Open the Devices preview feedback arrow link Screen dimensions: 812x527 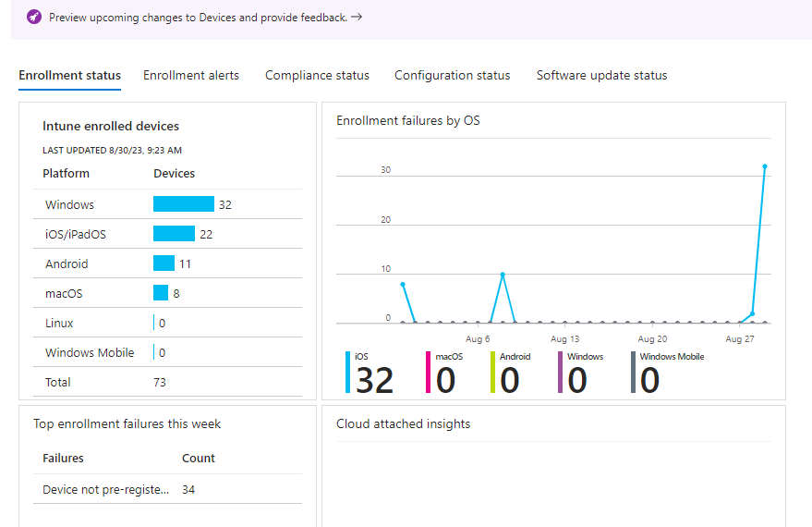click(x=357, y=17)
